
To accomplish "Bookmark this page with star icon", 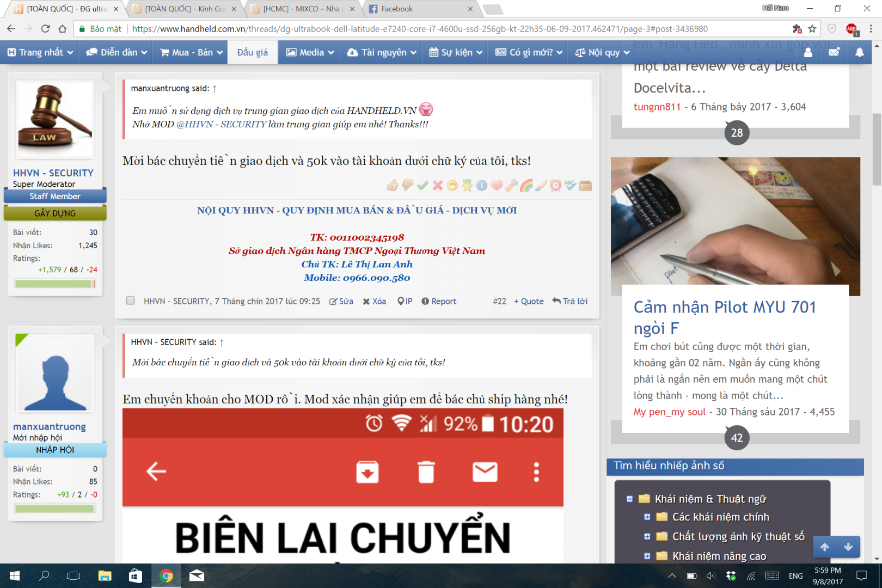I will coord(812,29).
